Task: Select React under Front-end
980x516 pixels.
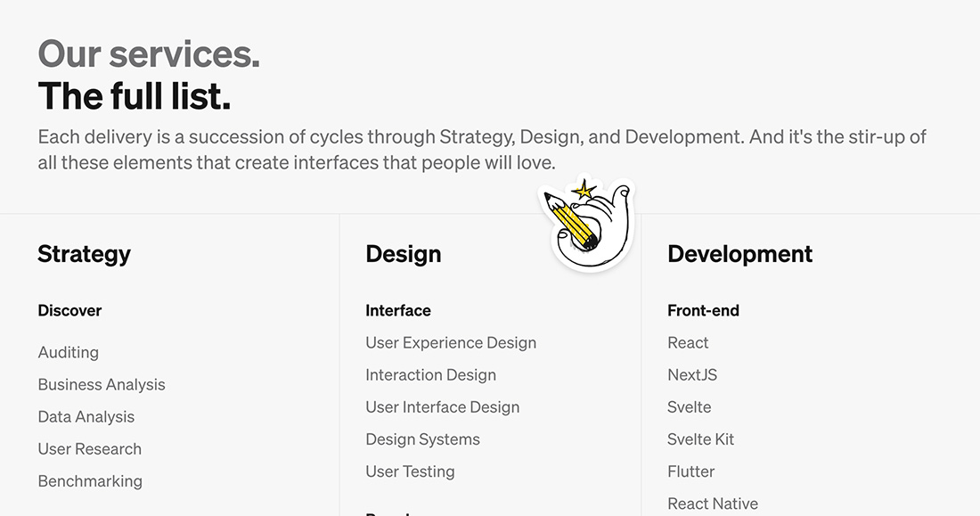Action: (x=688, y=343)
